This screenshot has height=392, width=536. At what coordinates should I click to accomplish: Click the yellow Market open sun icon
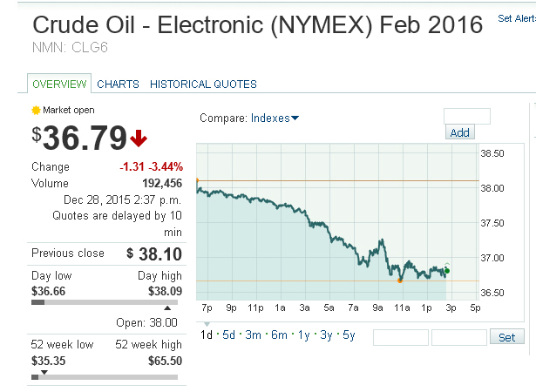pyautogui.click(x=36, y=111)
